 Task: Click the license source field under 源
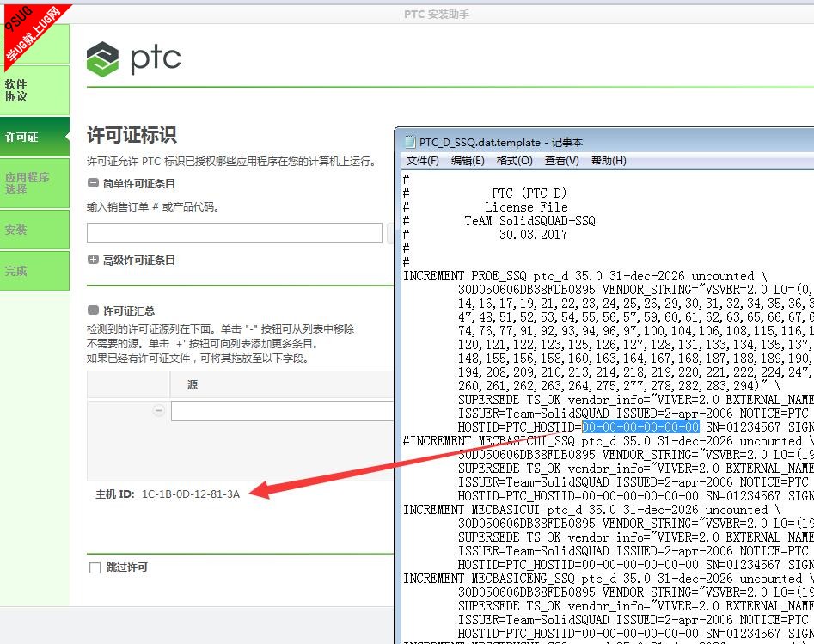click(283, 411)
